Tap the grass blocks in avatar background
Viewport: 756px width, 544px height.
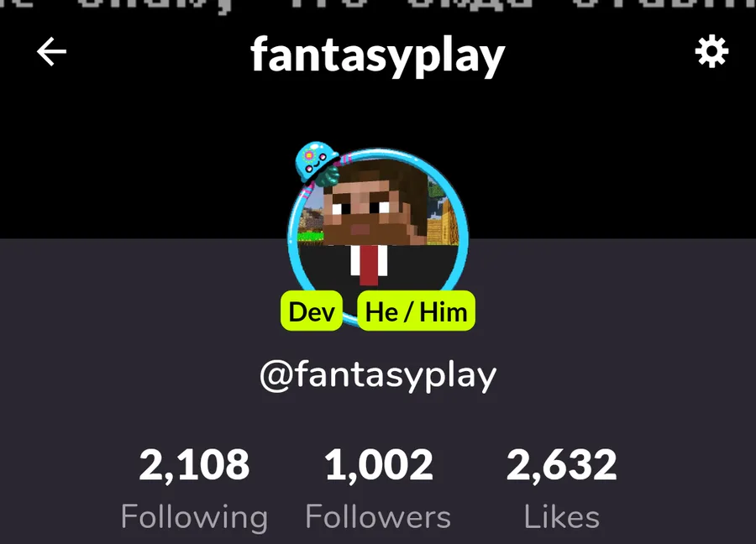311,236
